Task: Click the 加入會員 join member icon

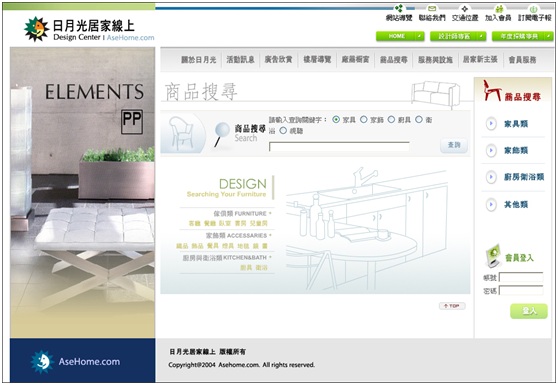Action: (499, 9)
